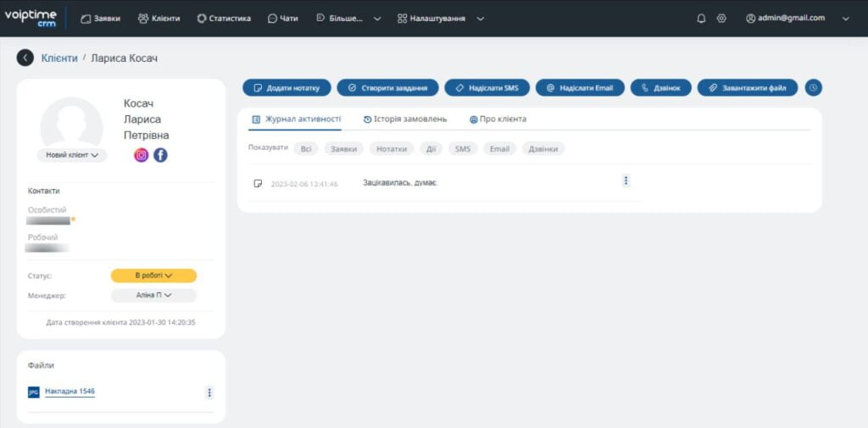This screenshot has width=868, height=428.
Task: Filter the activity log by Нотатки
Action: [392, 149]
